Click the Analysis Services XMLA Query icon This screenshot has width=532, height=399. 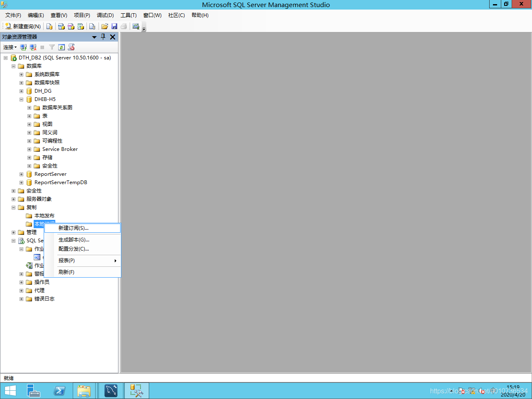81,26
